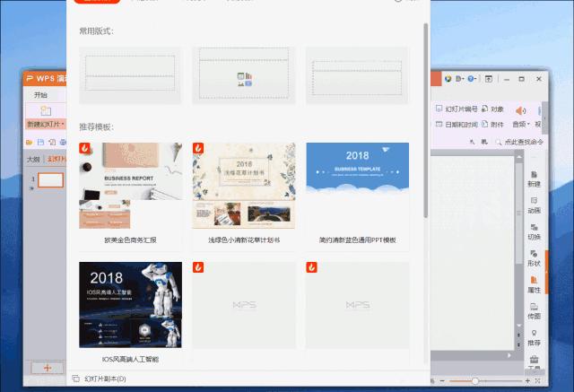574x392 pixels.
Task: Click the save icon in quick toolbar
Action: point(40,142)
